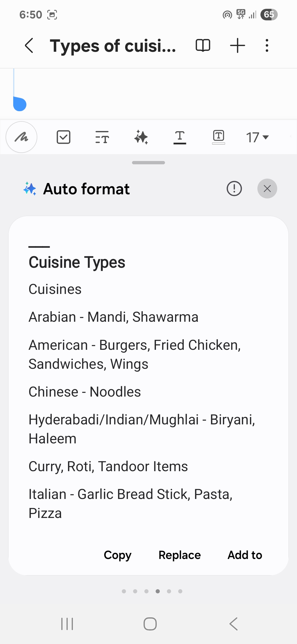Insert a checkbox checklist item
Viewport: 297px width, 644px height.
click(64, 137)
